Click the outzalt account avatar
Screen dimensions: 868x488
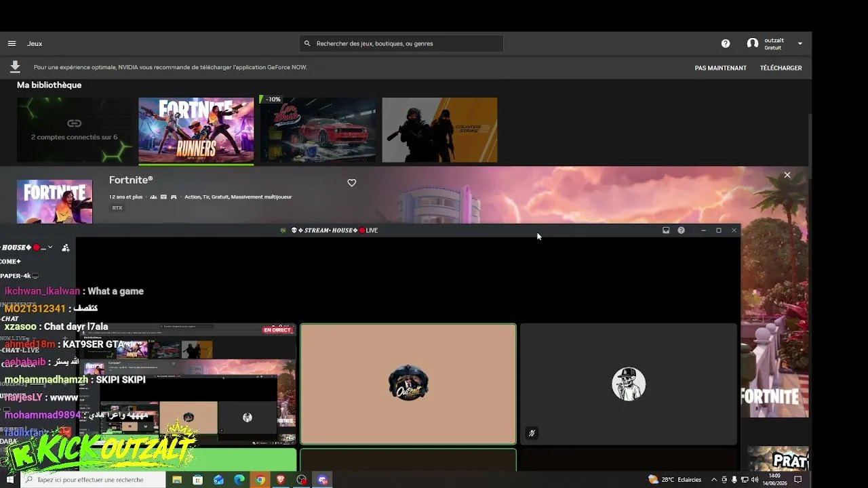753,43
